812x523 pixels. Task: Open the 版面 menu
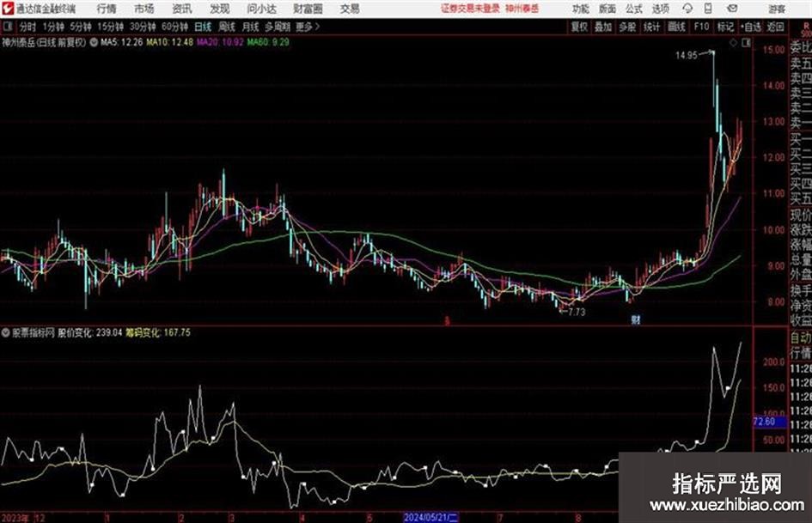click(607, 9)
